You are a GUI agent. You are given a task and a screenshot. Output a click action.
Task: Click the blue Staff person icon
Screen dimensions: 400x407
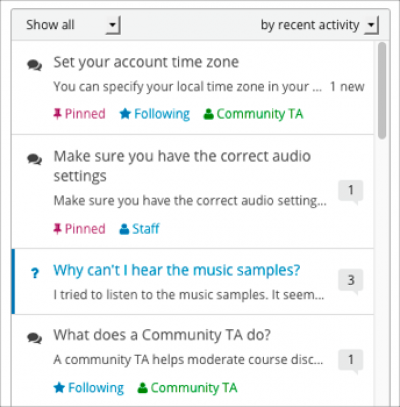click(124, 229)
